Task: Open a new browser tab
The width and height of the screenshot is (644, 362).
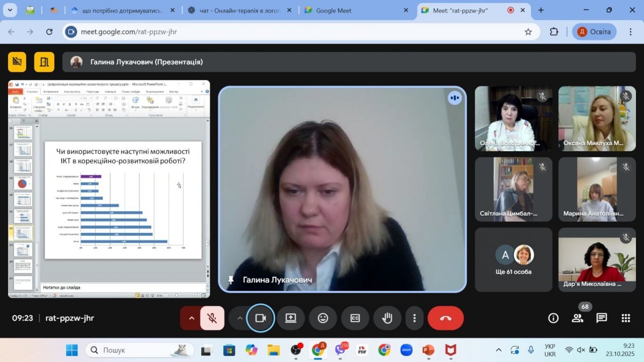Action: 541,10
